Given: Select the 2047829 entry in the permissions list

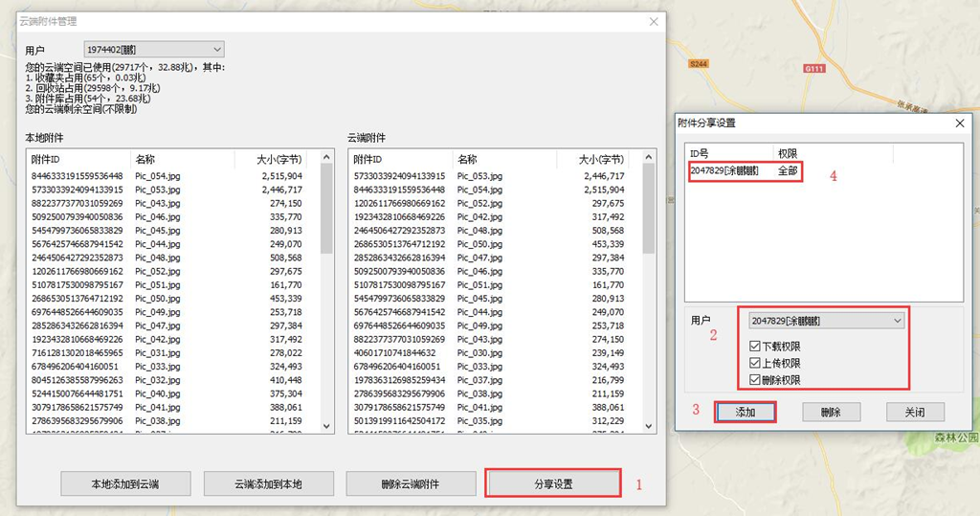Looking at the screenshot, I should pyautogui.click(x=724, y=170).
